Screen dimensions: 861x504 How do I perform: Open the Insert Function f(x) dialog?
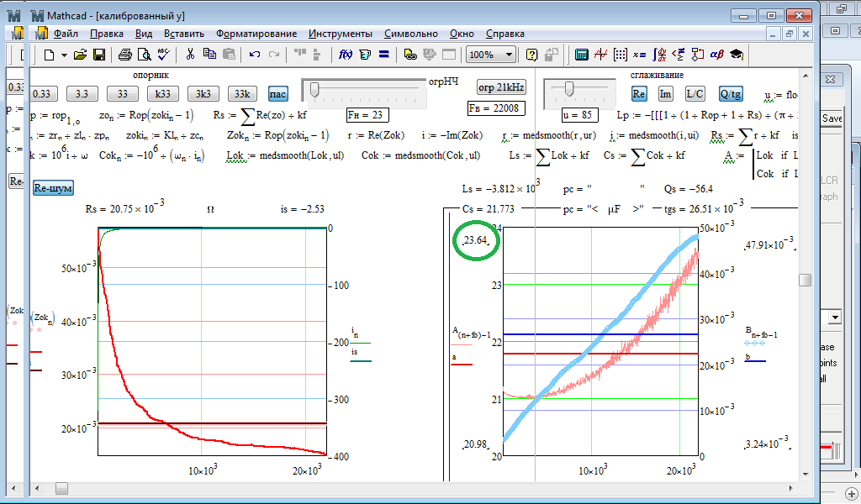pos(345,55)
